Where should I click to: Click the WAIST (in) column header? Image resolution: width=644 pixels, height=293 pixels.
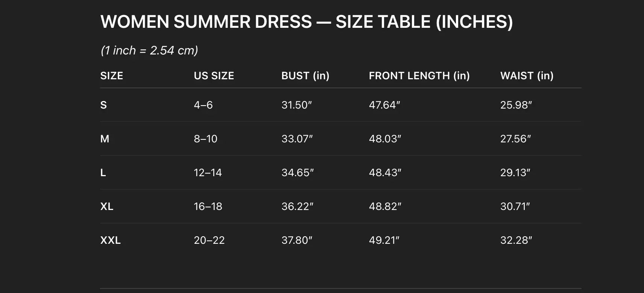pyautogui.click(x=527, y=76)
